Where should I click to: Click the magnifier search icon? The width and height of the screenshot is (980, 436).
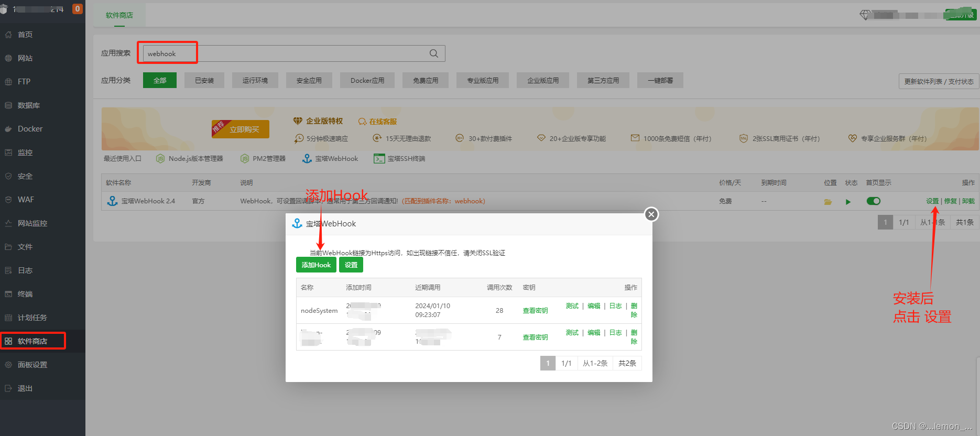(434, 53)
